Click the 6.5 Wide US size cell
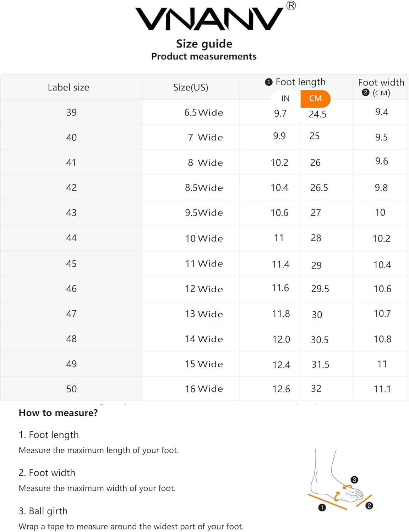409x532 pixels. tap(203, 113)
